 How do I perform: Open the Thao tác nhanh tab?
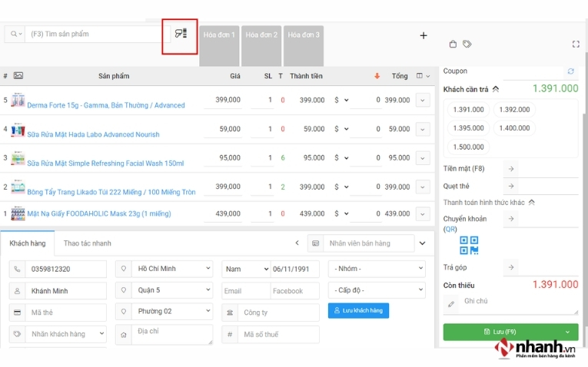pyautogui.click(x=88, y=243)
